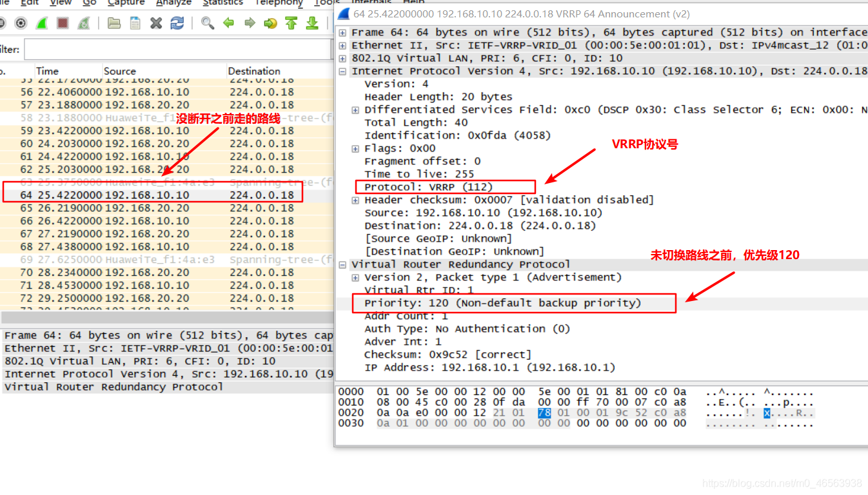The width and height of the screenshot is (868, 495).
Task: Expand the Ethernet II tree node
Action: 342,45
